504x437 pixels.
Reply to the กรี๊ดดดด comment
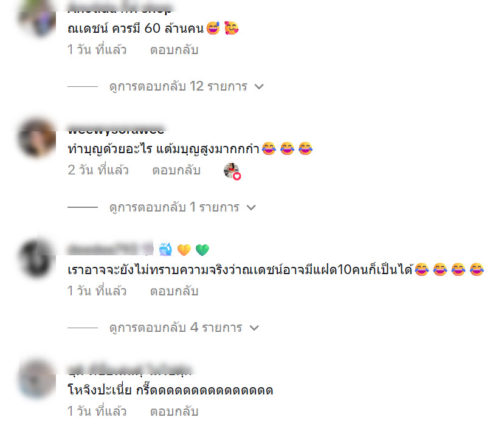click(x=174, y=411)
